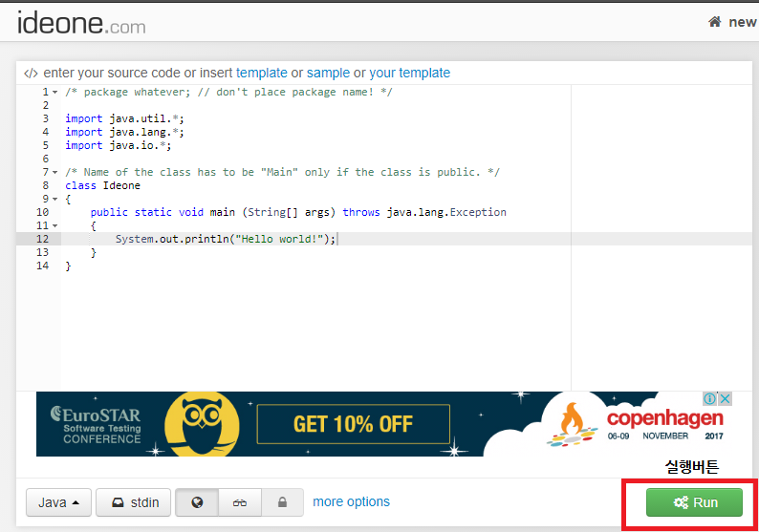Screen dimensions: 759x532
Task: Set visibility to public globe icon
Action: [197, 502]
